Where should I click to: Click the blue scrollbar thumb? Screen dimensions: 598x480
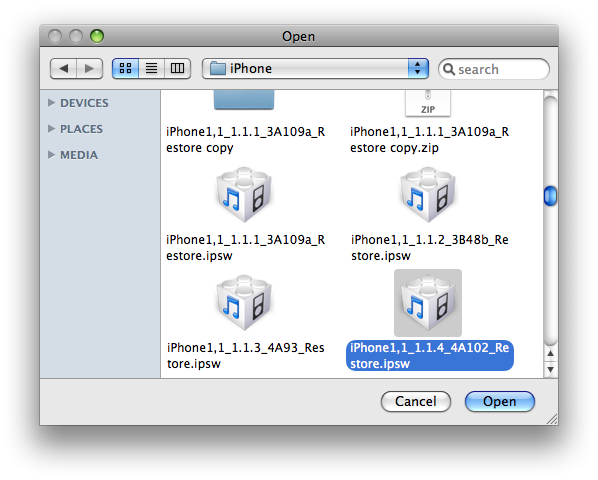(550, 196)
